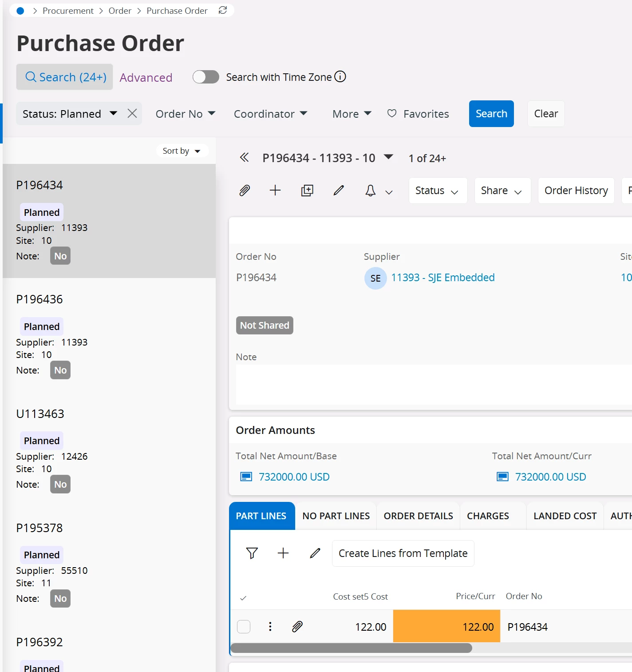Select the part line row checkbox

pos(244,627)
